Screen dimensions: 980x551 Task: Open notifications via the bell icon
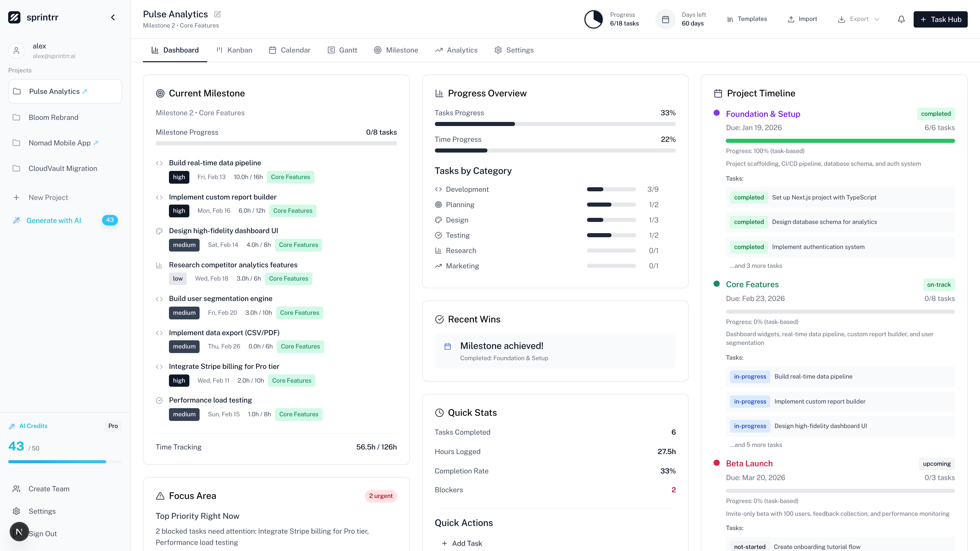(901, 19)
